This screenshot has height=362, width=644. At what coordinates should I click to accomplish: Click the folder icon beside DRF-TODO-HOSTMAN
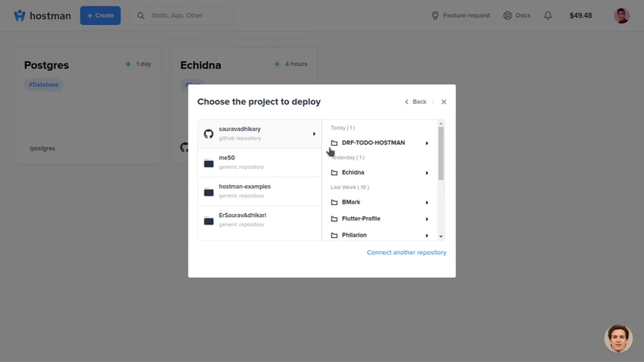pyautogui.click(x=334, y=143)
